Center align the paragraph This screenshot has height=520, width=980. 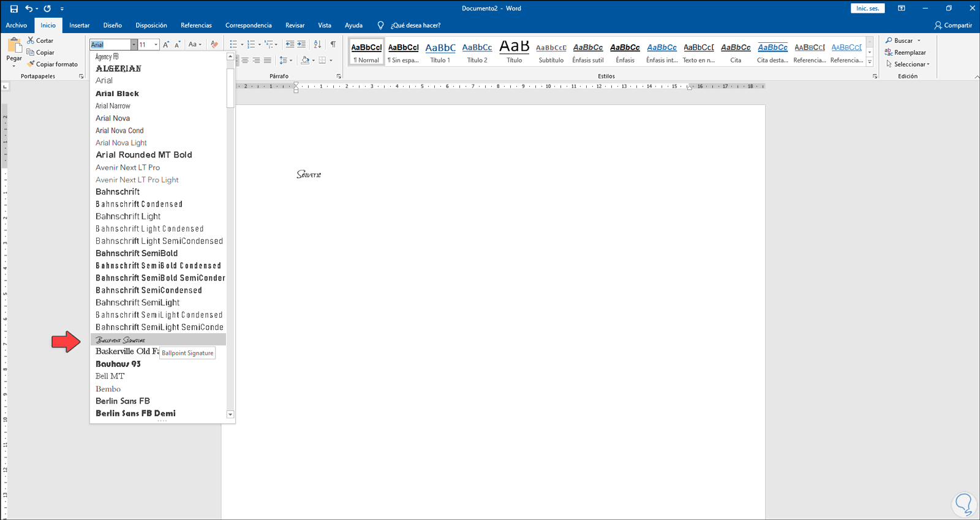(x=245, y=60)
